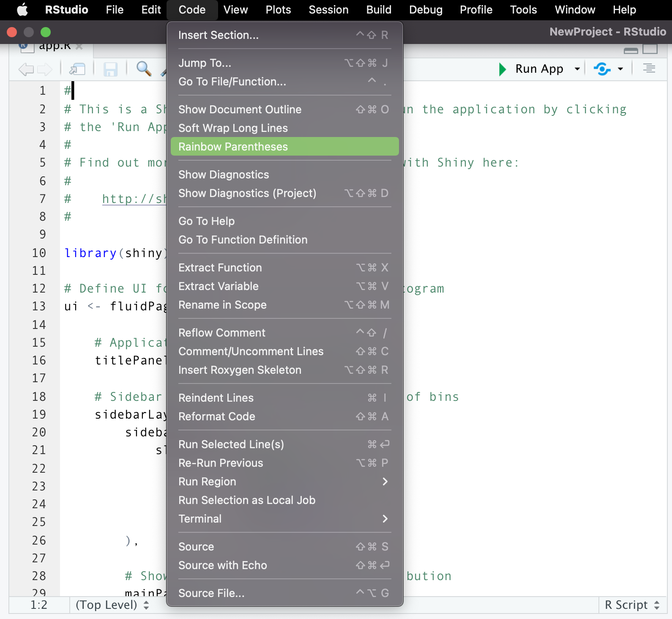The height and width of the screenshot is (619, 672).
Task: Open the (Top Level) scope selector
Action: tap(112, 605)
